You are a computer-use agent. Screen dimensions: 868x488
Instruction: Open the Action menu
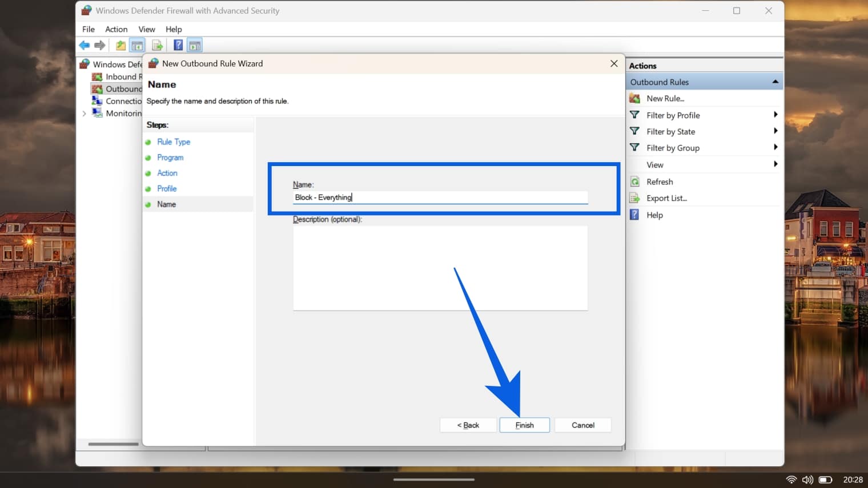click(x=116, y=29)
